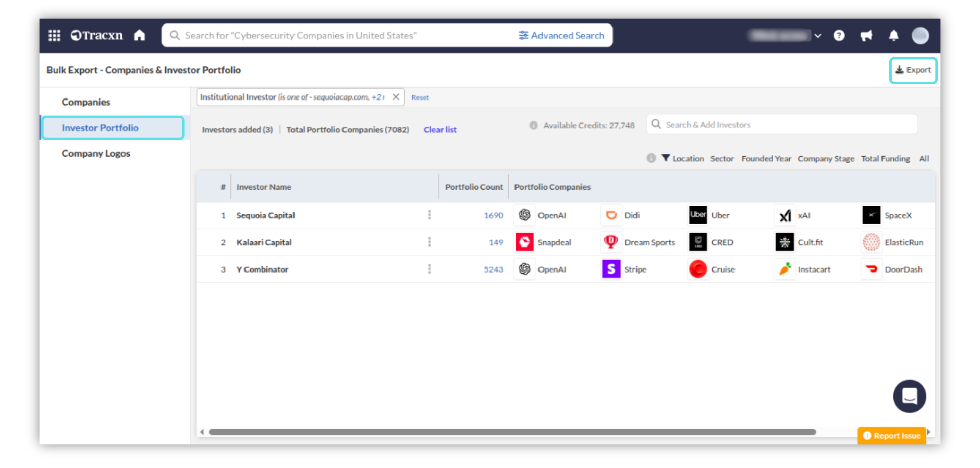Switch to the Company Logos section
This screenshot has height=468, width=980.
(x=96, y=153)
